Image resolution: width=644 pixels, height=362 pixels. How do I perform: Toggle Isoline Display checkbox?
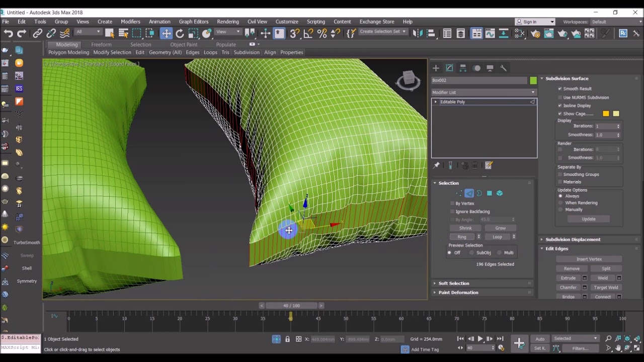click(x=560, y=106)
